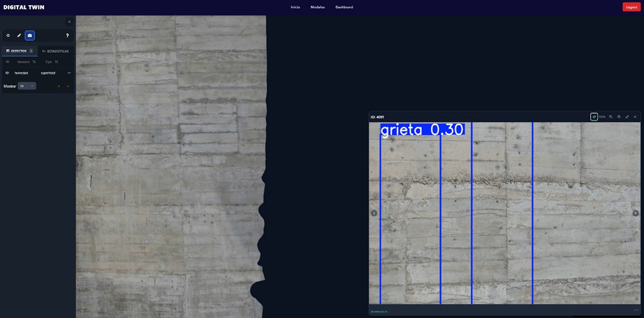Select the pencil edit tool
This screenshot has width=644, height=318.
point(19,36)
